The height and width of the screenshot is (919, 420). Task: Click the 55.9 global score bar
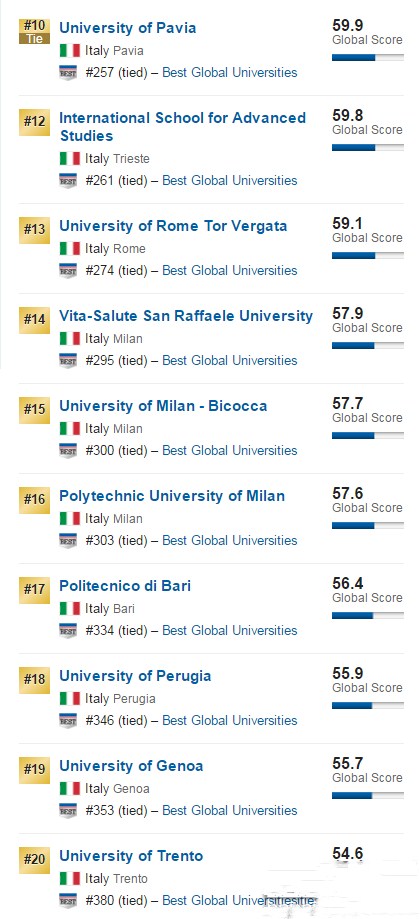[368, 706]
